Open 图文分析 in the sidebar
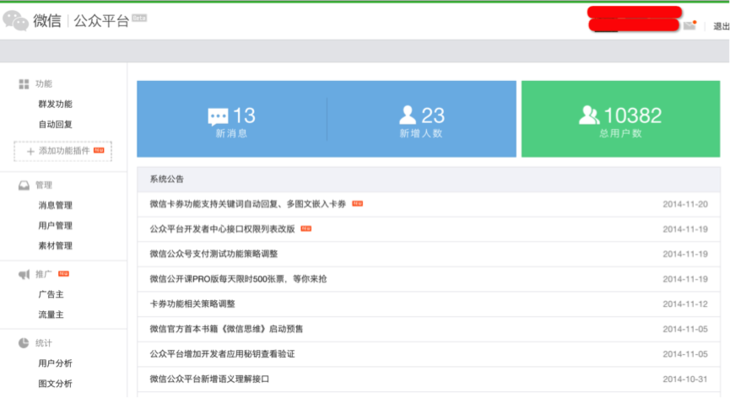 55,384
